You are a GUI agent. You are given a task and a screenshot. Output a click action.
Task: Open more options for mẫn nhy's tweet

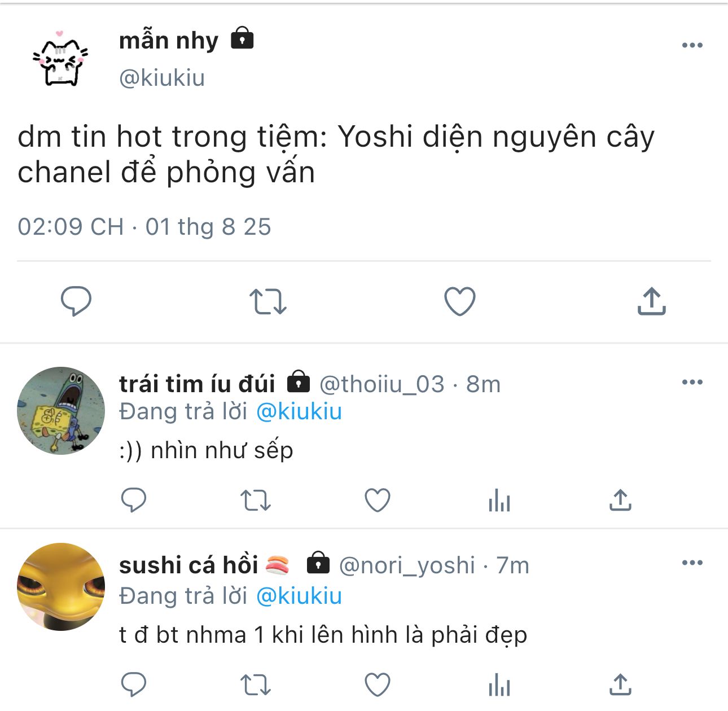click(692, 45)
